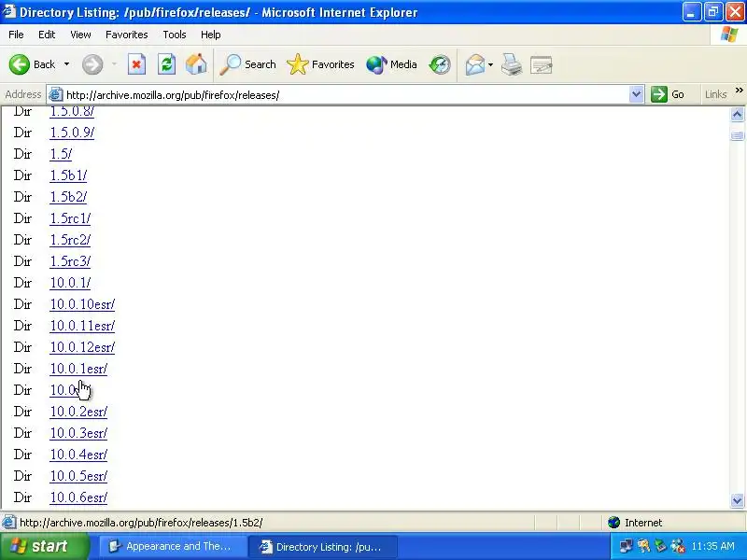Open the 1.5rc2/ directory link
The image size is (747, 560).
[70, 240]
